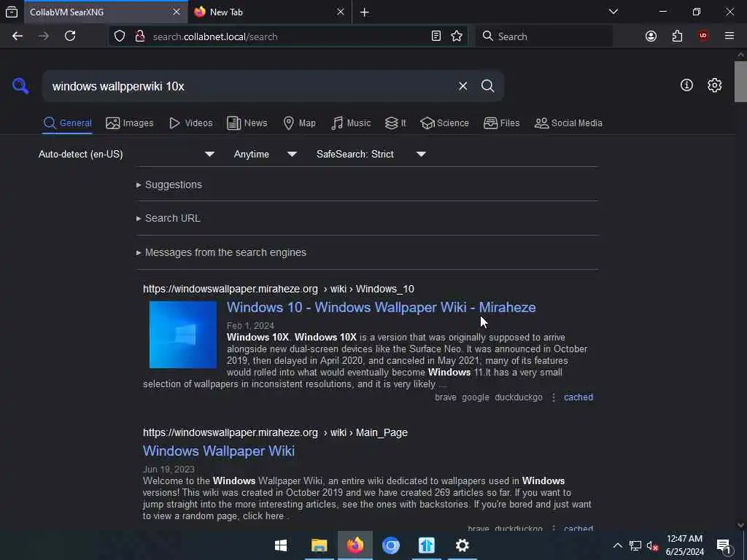Viewport: 747px width, 560px height.
Task: Select the Videos search category
Action: 190,122
